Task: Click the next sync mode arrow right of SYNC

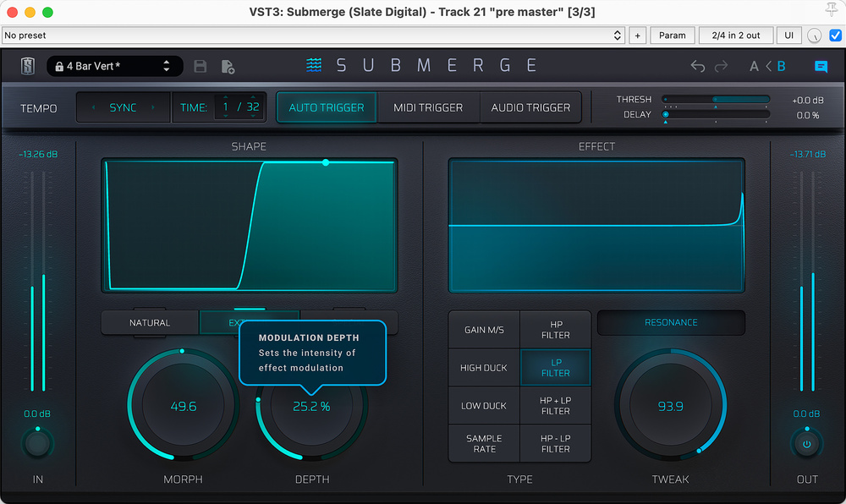Action: [x=152, y=107]
